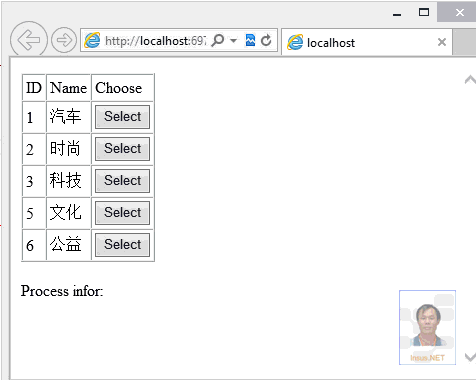Viewport: 476px width, 380px height.
Task: Click Select button for row 公益
Action: click(x=123, y=245)
